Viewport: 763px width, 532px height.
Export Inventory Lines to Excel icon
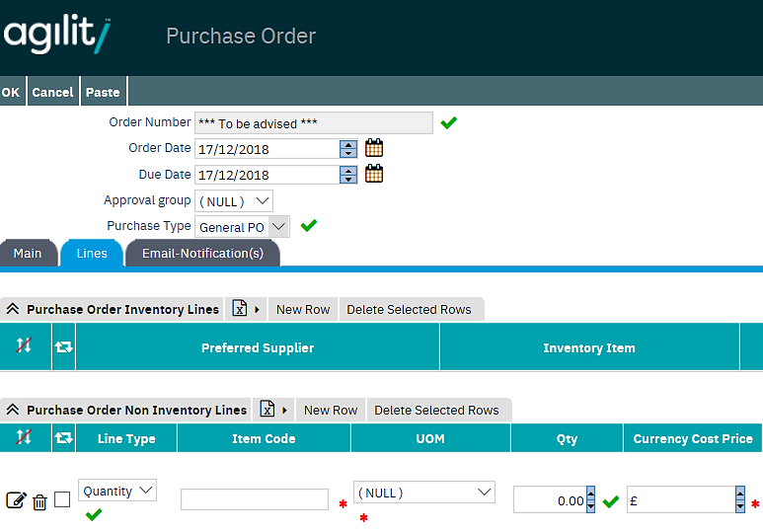(240, 309)
